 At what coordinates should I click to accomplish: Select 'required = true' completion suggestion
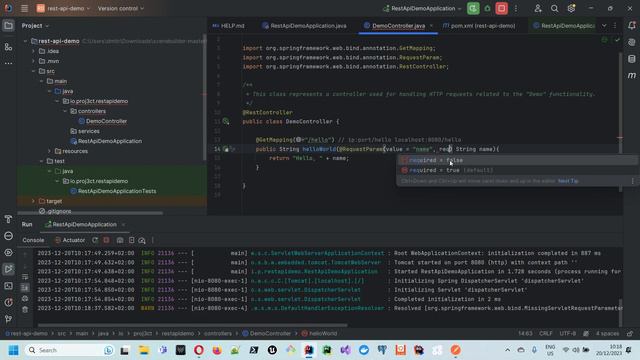click(517, 170)
